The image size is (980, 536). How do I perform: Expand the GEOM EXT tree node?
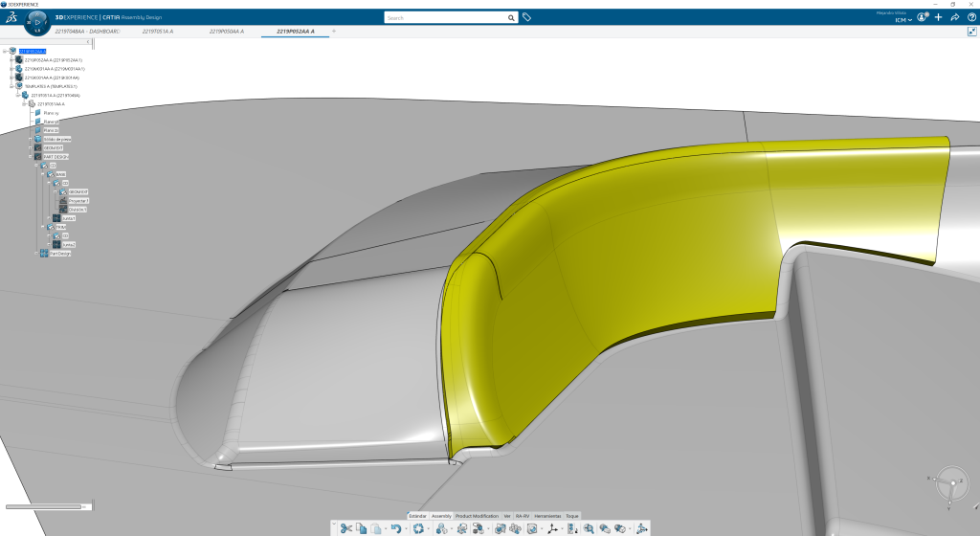coord(30,147)
